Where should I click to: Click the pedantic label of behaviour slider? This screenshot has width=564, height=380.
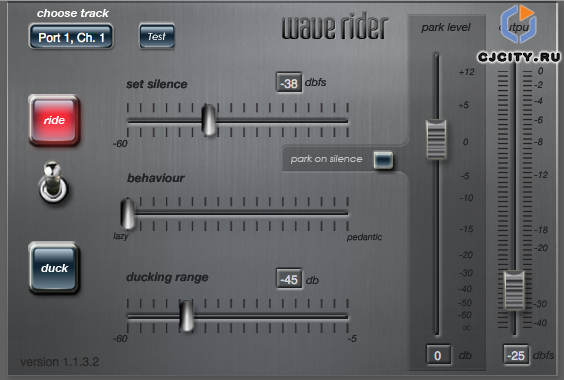point(364,237)
